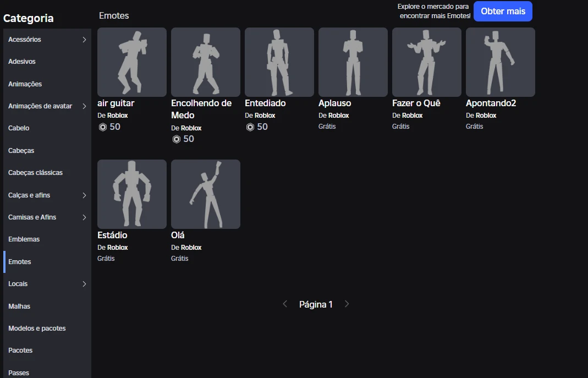The height and width of the screenshot is (378, 588).
Task: Open the Aplauso emote icon
Action: tap(353, 62)
